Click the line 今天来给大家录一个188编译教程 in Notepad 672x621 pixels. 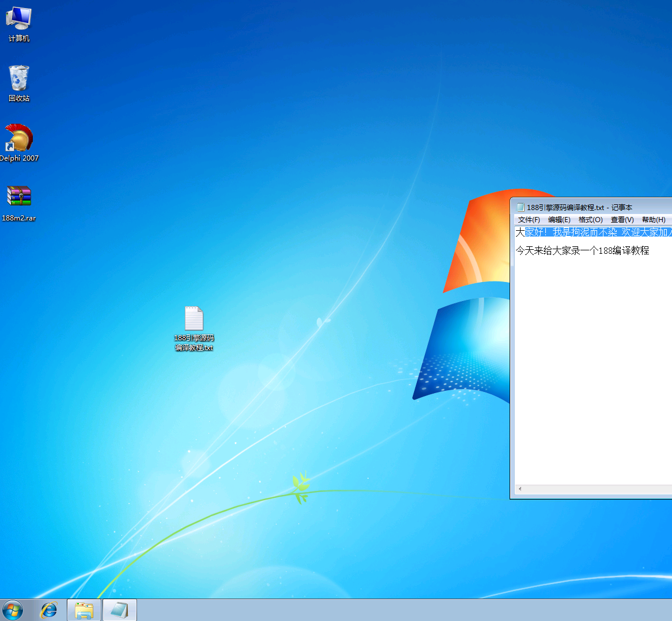click(582, 250)
